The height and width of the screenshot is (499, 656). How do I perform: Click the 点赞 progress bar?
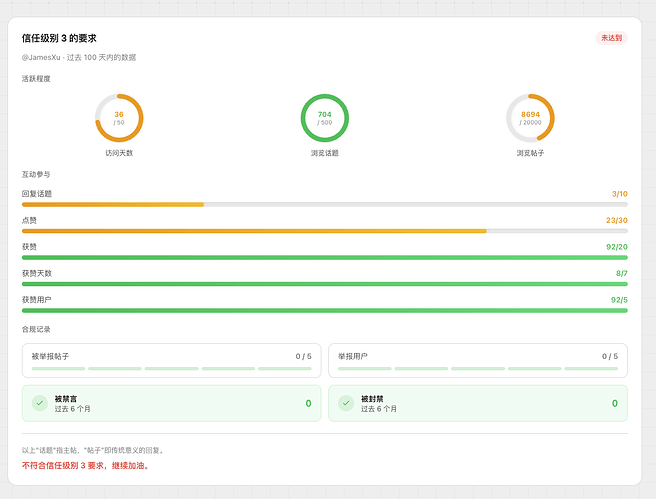[x=325, y=231]
